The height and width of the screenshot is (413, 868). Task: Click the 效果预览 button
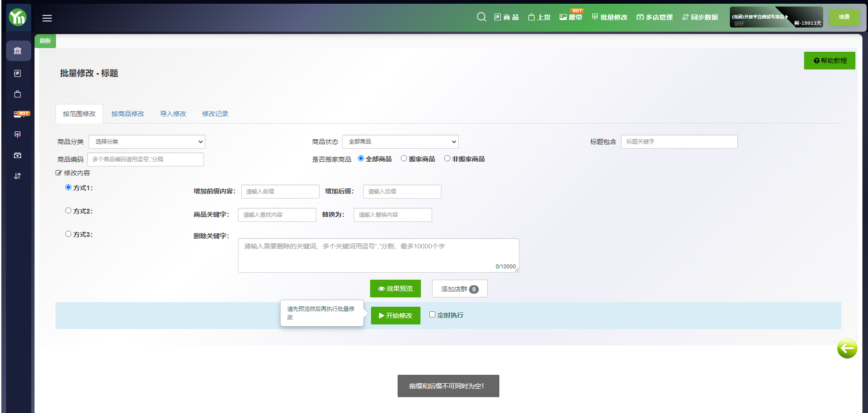[395, 289]
